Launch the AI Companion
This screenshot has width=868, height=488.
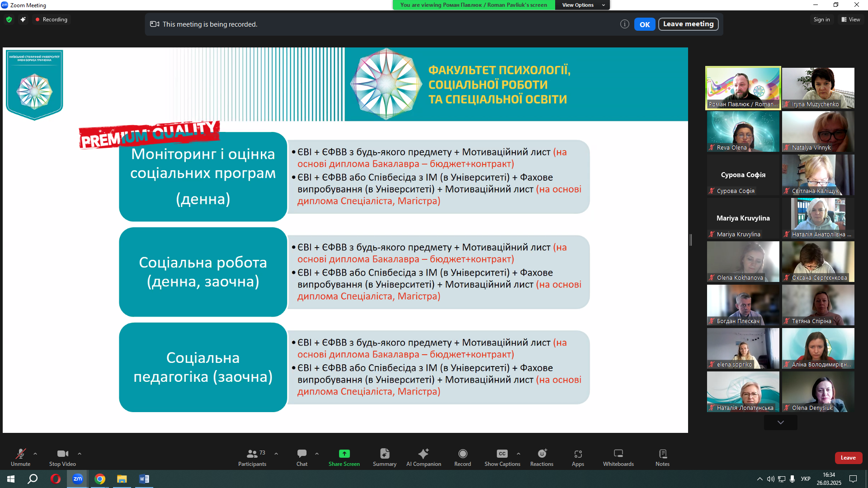[423, 457]
